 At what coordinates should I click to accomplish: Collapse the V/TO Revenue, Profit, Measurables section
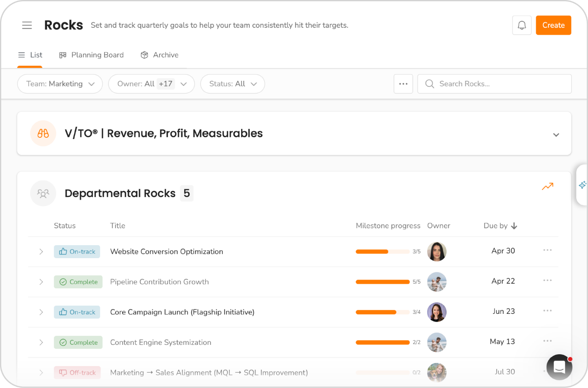[556, 134]
